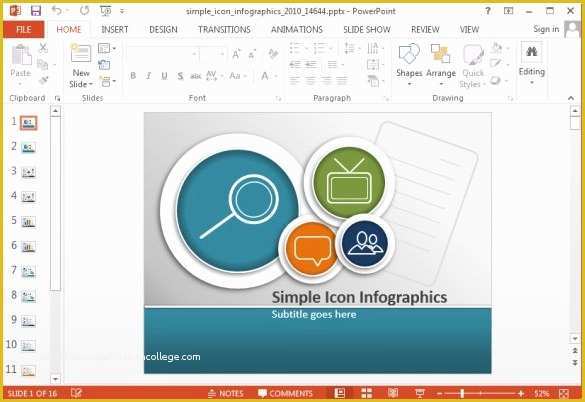Click the Undo arrow icon
The width and height of the screenshot is (585, 402).
[x=57, y=10]
